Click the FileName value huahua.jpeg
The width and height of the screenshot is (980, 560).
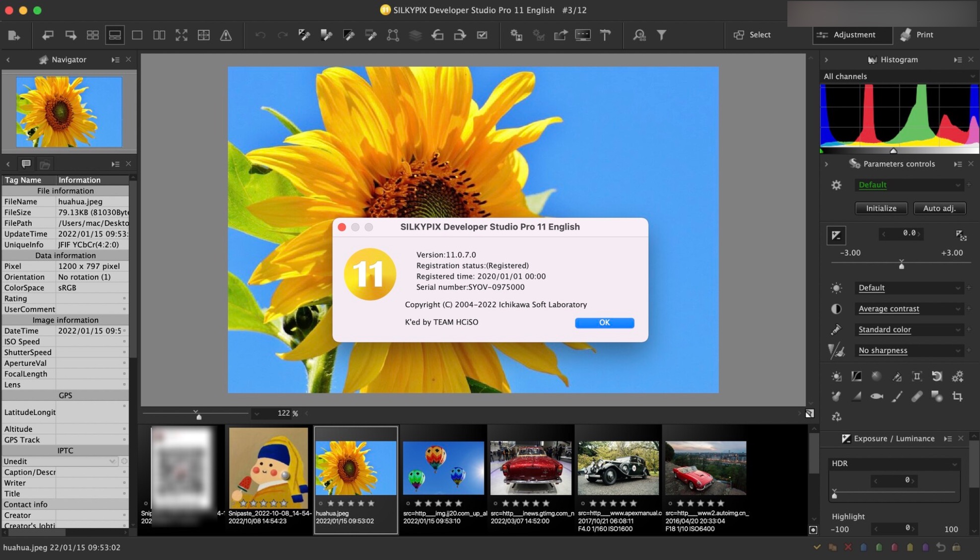pyautogui.click(x=80, y=202)
